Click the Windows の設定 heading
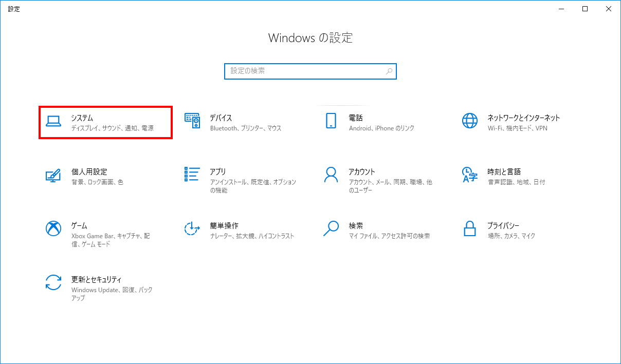This screenshot has height=364, width=621. click(x=310, y=38)
